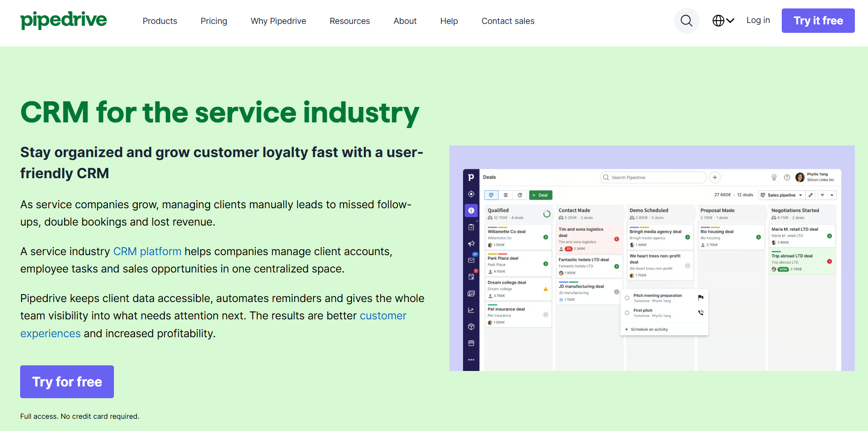Open the Sales pipeline dropdown
Image resolution: width=868 pixels, height=431 pixels.
pyautogui.click(x=781, y=195)
